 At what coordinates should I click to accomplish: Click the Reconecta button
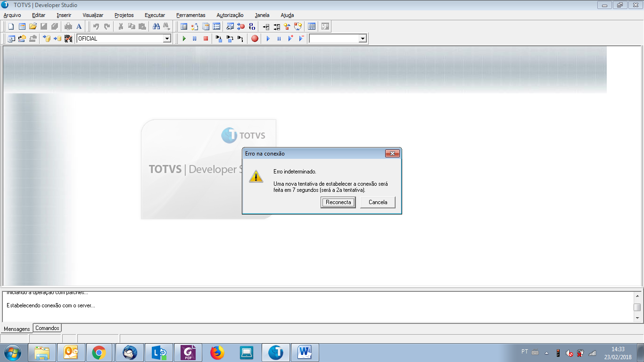click(x=339, y=202)
